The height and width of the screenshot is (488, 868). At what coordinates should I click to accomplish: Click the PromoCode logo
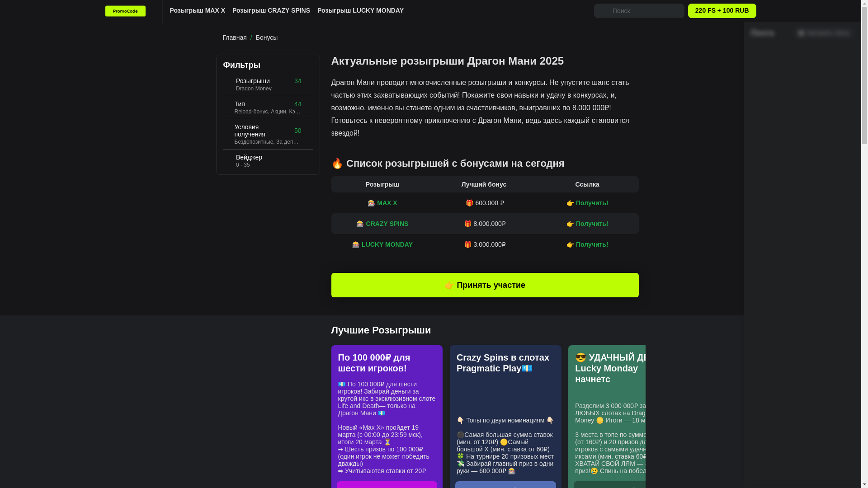[x=125, y=11]
